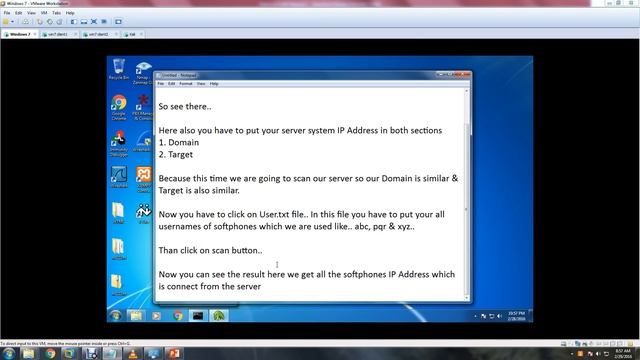This screenshot has width=640, height=360.
Task: Open the VMware VM menu
Action: point(44,13)
